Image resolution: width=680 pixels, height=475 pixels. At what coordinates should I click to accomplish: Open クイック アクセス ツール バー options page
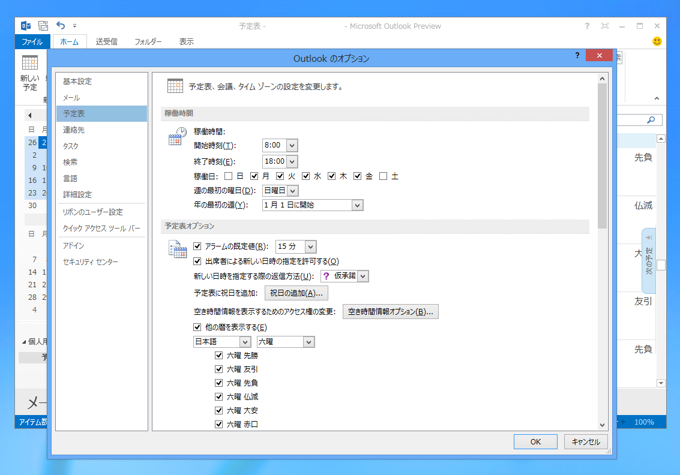pyautogui.click(x=101, y=228)
